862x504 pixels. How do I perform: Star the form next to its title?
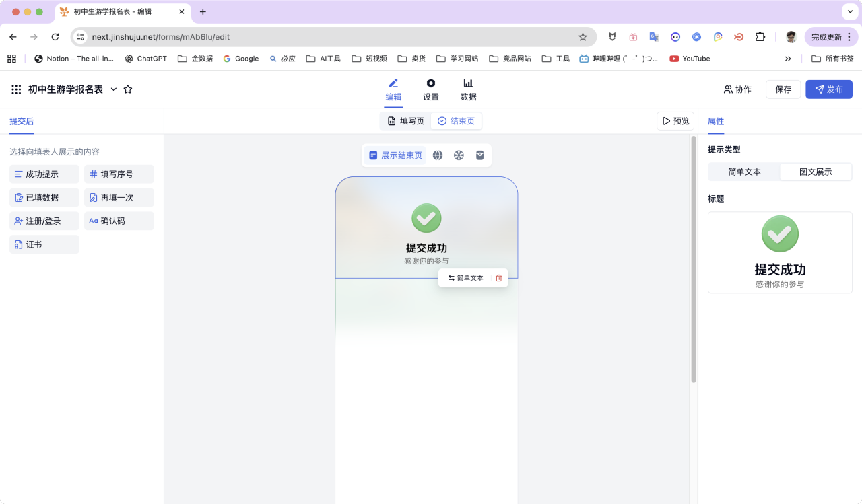(128, 89)
